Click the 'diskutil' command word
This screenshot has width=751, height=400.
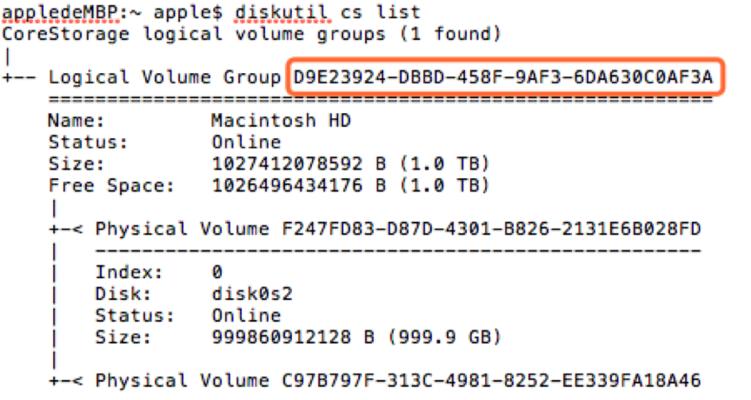point(282,11)
